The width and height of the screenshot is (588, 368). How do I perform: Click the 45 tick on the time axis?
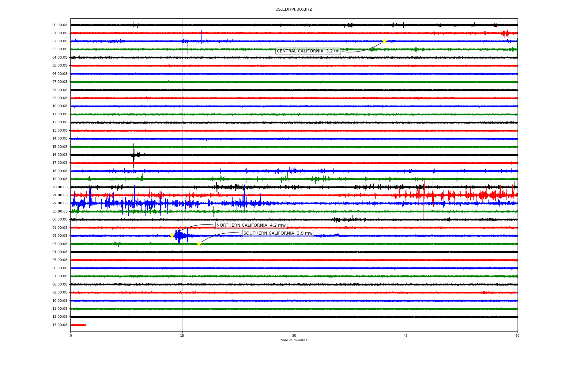click(406, 335)
